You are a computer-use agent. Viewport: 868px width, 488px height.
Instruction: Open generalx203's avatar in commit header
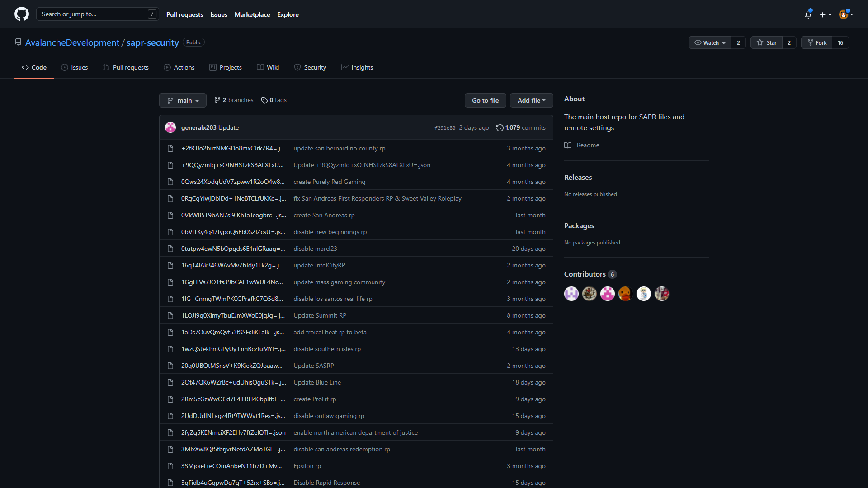(170, 127)
